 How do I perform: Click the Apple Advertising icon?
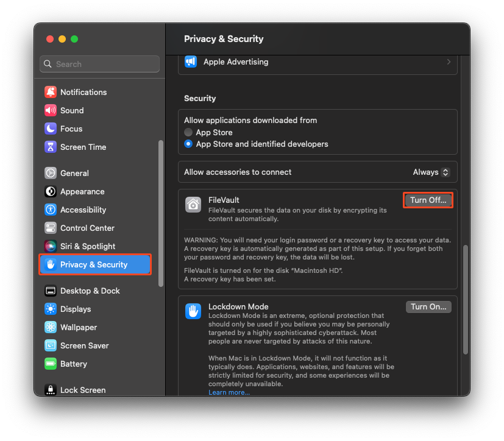pyautogui.click(x=191, y=62)
